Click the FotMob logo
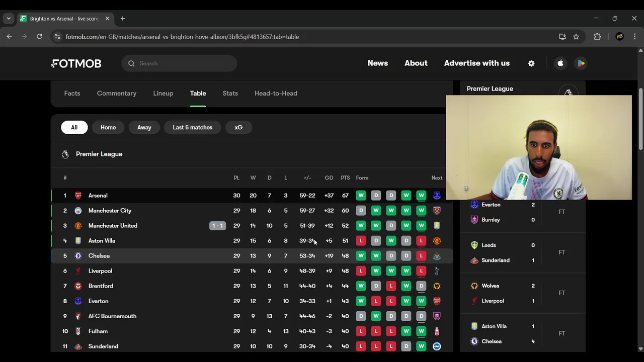This screenshot has width=644, height=362. point(76,63)
